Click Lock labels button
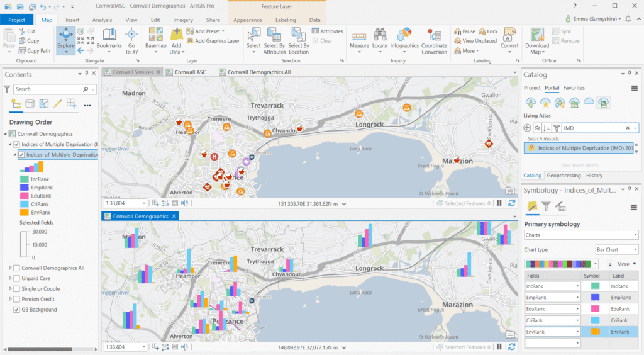Image resolution: width=644 pixels, height=355 pixels. [x=488, y=31]
